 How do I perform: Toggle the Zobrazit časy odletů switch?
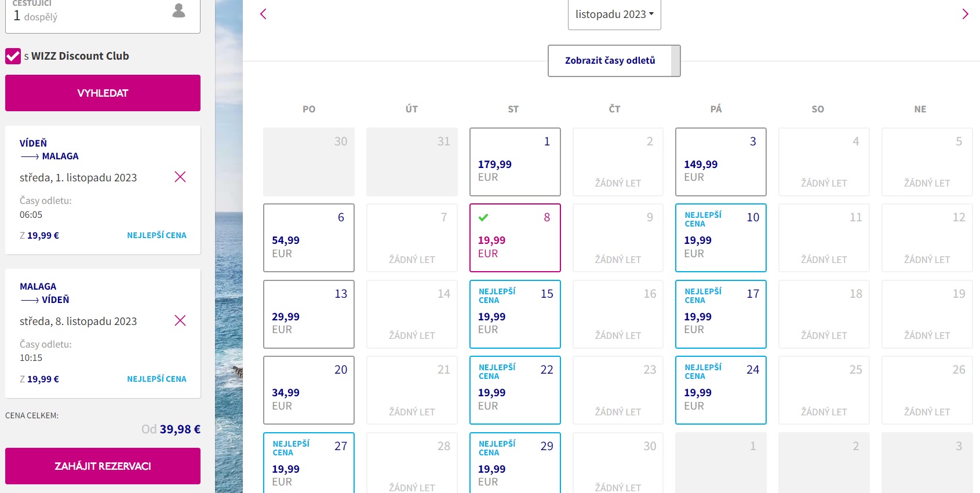(x=614, y=61)
